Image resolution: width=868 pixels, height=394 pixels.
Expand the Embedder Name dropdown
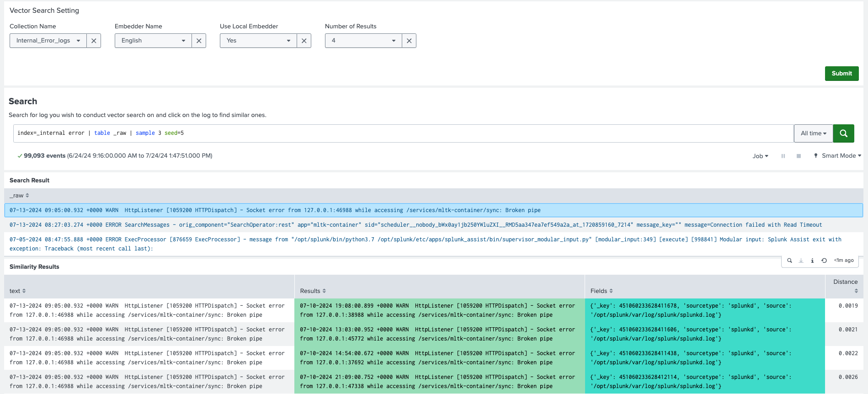(x=153, y=41)
